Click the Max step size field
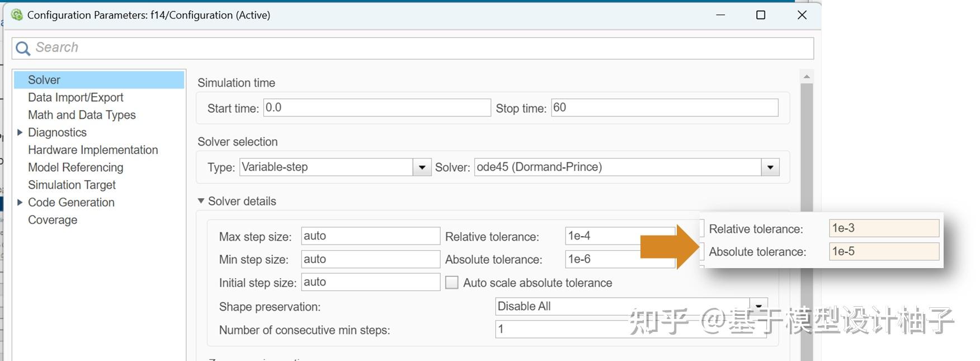Viewport: 980px width, 361px height. 370,236
